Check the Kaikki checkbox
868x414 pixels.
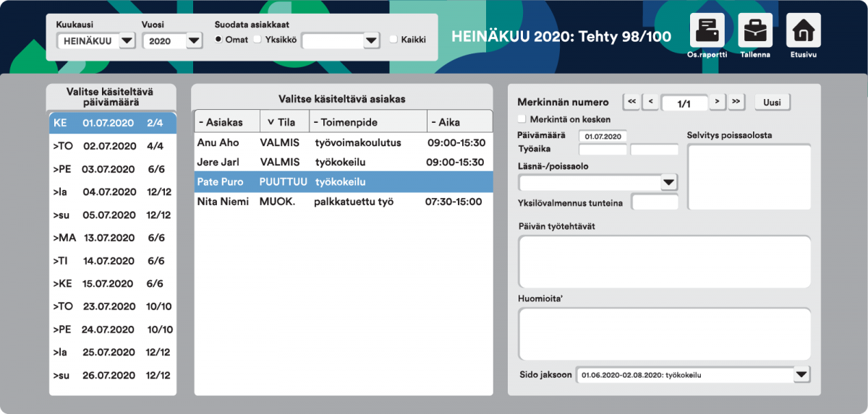393,40
